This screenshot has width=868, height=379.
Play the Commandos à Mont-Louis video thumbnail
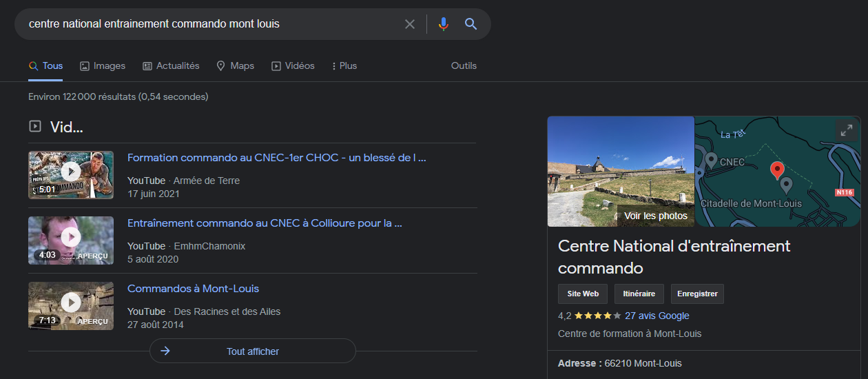pos(71,306)
